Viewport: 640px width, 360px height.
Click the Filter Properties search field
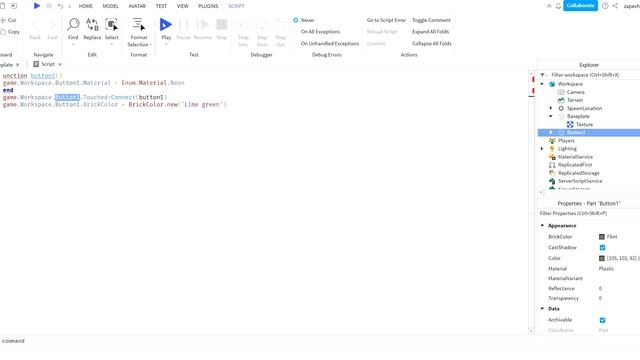(589, 213)
